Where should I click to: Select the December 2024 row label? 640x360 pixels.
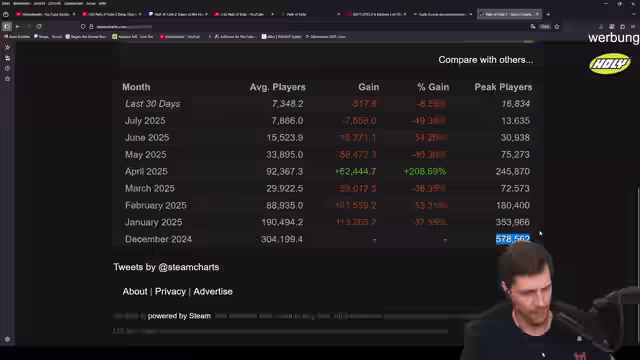coord(158,239)
